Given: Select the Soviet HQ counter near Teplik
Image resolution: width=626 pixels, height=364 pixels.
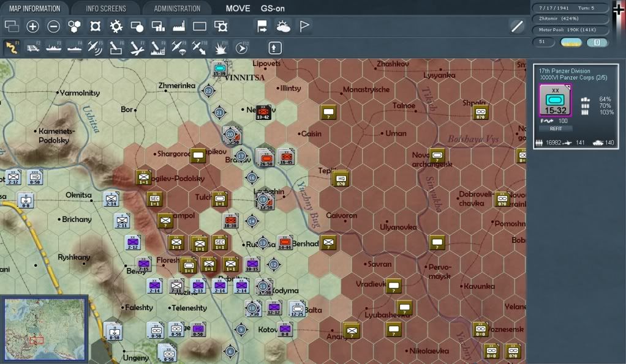Looking at the screenshot, I should pyautogui.click(x=341, y=179).
